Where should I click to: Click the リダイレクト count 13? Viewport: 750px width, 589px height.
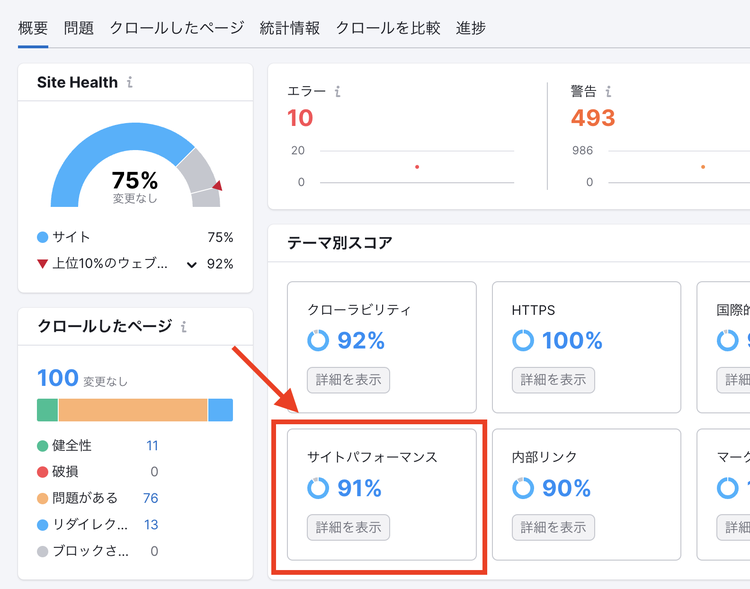point(151,524)
